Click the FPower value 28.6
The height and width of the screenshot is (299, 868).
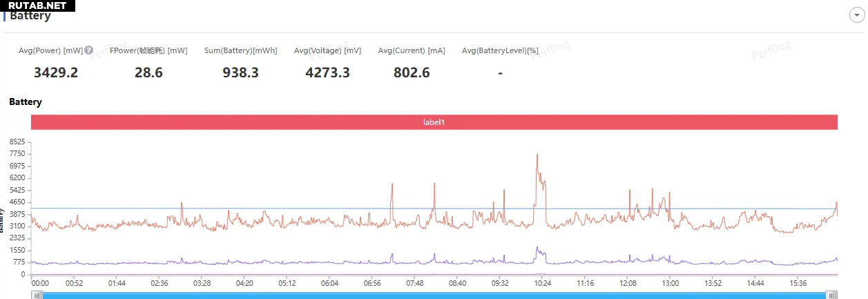pyautogui.click(x=148, y=73)
